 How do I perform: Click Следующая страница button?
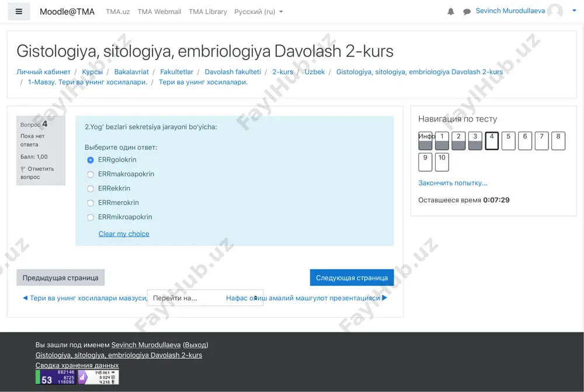[352, 277]
